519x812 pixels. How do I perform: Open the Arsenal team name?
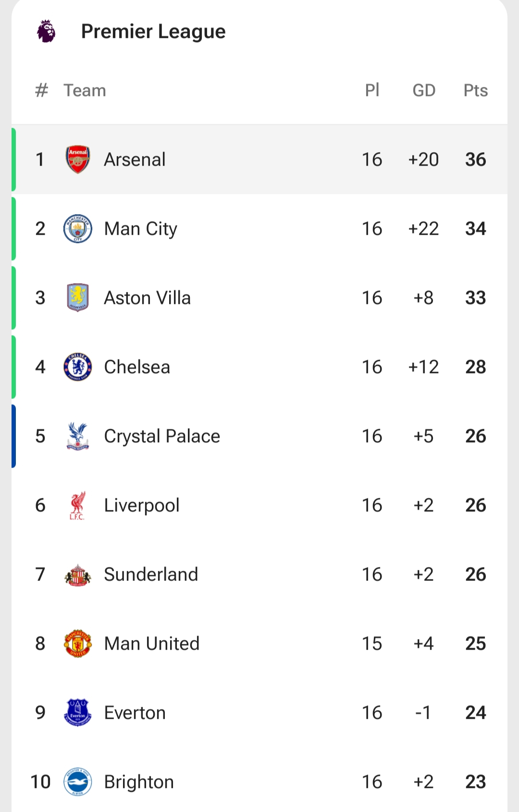click(x=135, y=159)
